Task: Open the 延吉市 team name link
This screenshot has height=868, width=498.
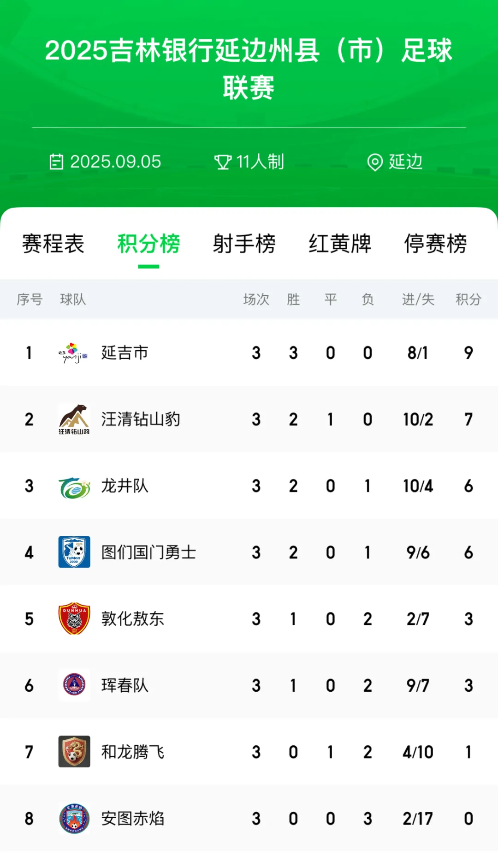Action: point(125,353)
